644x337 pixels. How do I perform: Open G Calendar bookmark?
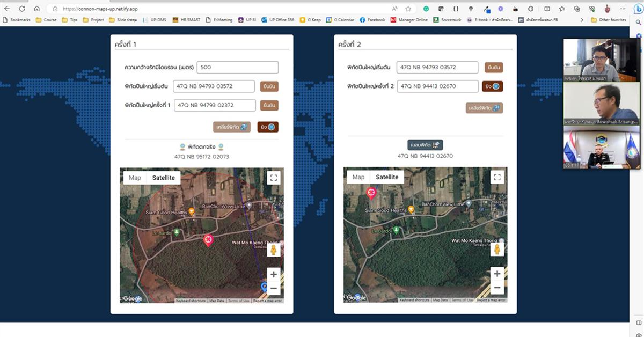[340, 20]
